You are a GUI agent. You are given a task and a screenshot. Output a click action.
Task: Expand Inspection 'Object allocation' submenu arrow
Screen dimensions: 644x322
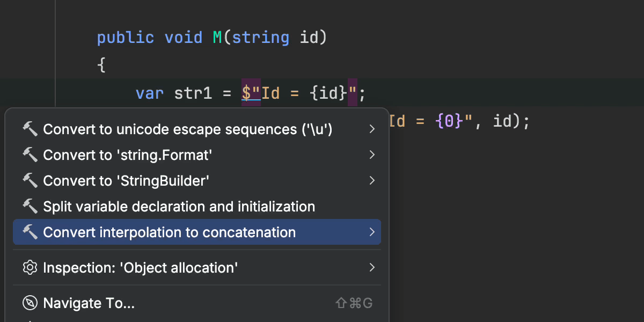click(372, 267)
